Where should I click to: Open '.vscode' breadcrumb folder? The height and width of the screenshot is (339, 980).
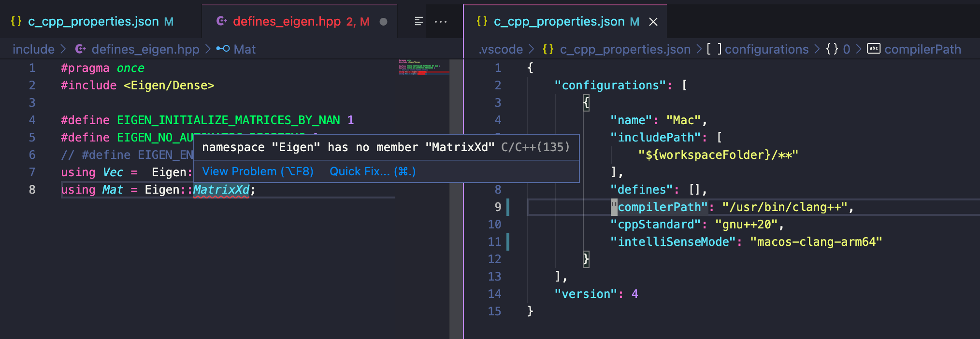click(x=501, y=49)
